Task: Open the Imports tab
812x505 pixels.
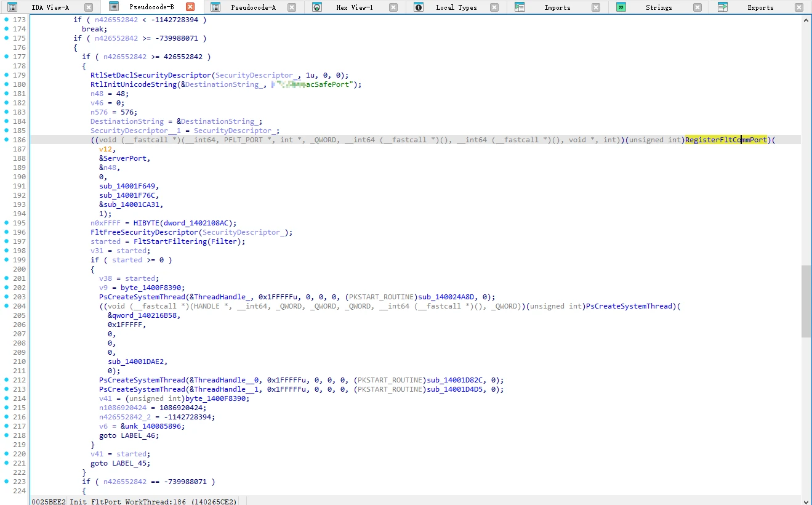Action: click(557, 7)
